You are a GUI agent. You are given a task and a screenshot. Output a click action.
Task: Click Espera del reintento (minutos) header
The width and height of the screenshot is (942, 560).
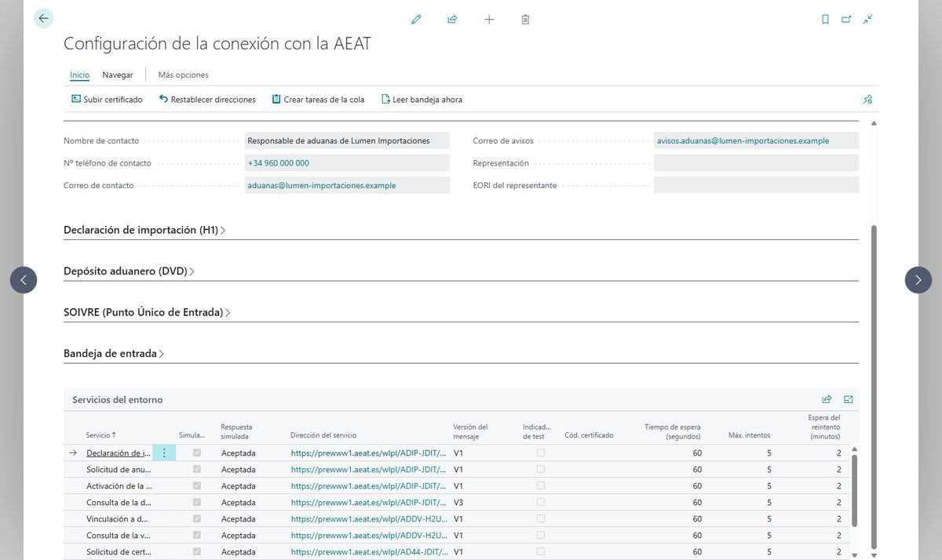(x=824, y=427)
